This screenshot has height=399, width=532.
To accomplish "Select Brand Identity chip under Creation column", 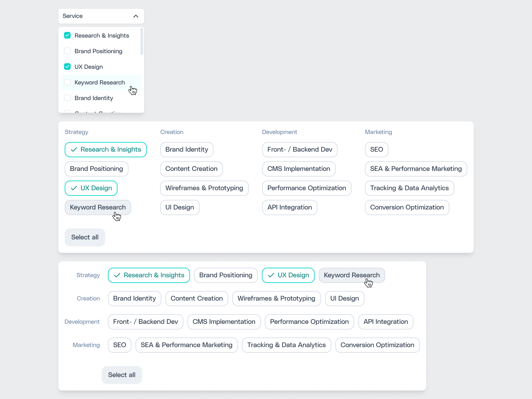I will point(187,150).
